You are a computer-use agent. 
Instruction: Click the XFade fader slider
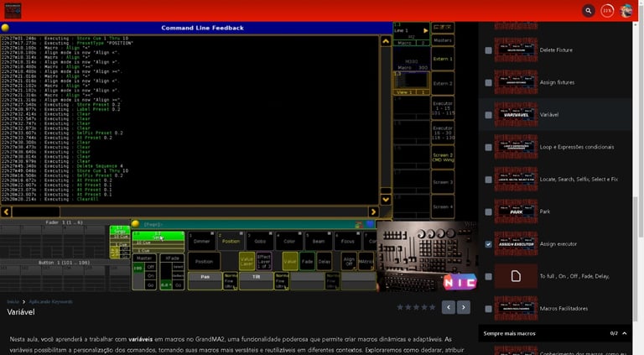(166, 276)
